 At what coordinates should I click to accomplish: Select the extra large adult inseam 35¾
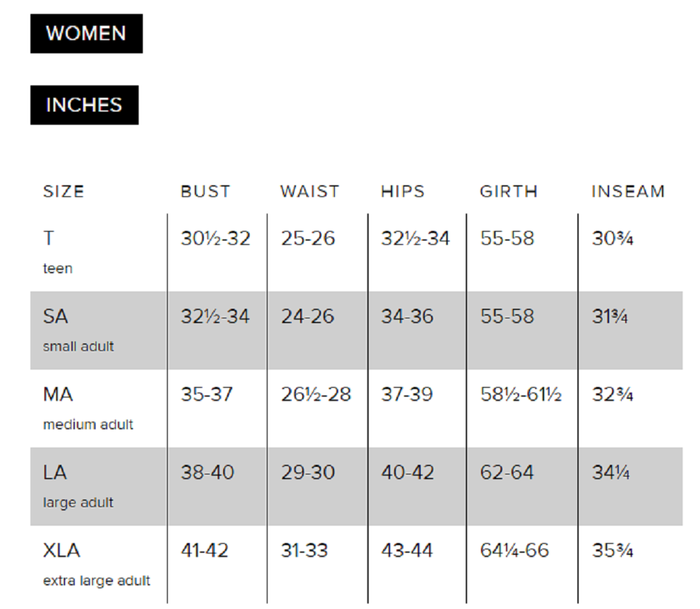tap(613, 551)
